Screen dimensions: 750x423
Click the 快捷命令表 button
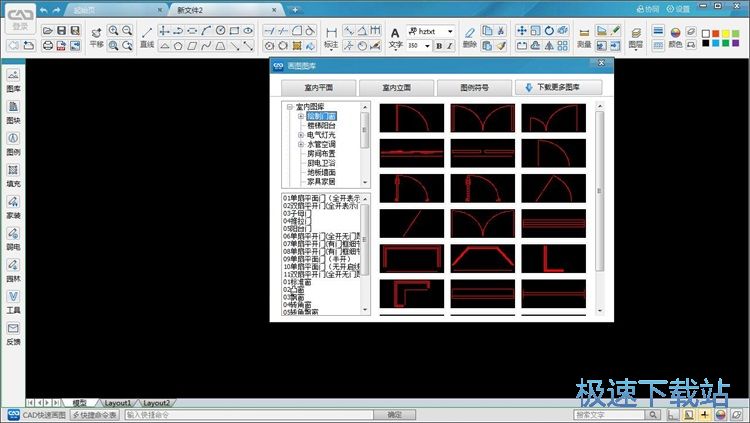tap(95, 414)
